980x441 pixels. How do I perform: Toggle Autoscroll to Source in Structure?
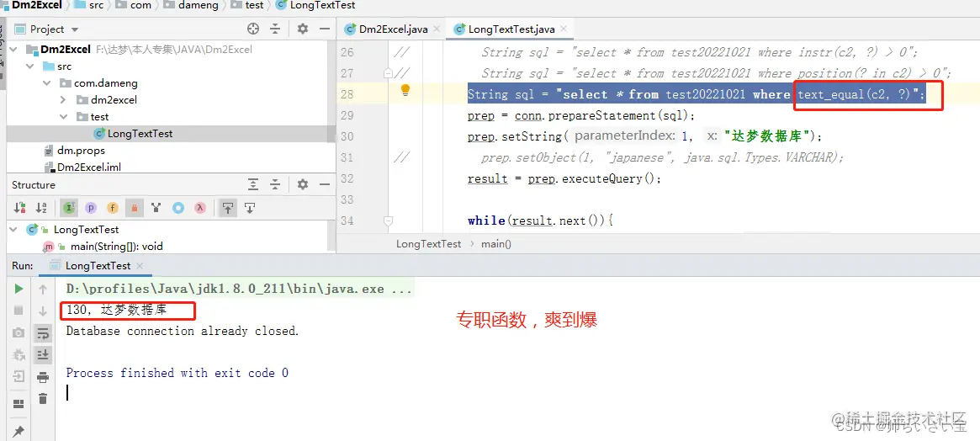click(228, 208)
